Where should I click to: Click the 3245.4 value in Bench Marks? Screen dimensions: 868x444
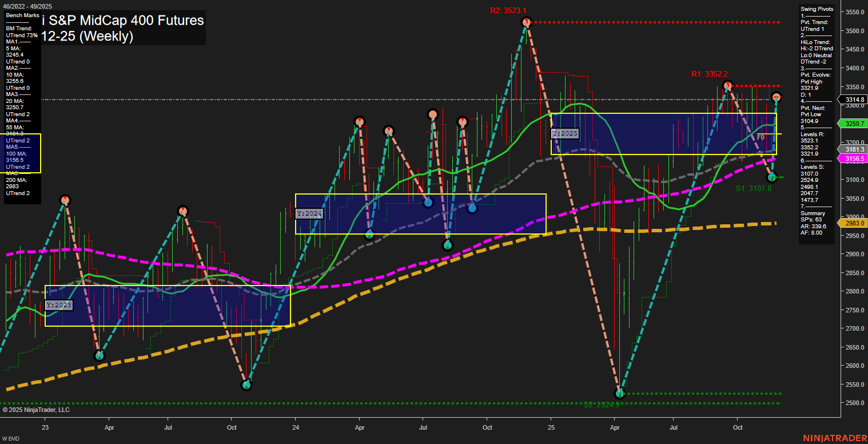click(x=14, y=55)
